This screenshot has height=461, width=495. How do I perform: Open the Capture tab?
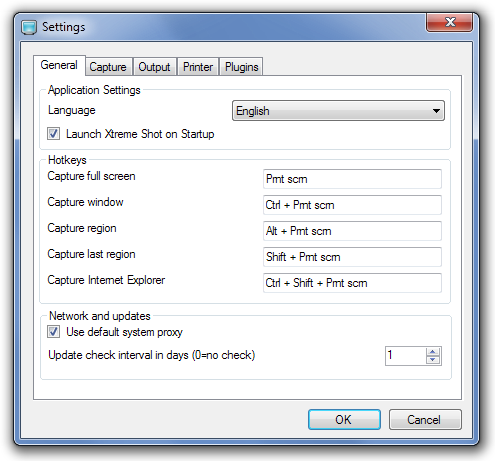click(x=108, y=67)
